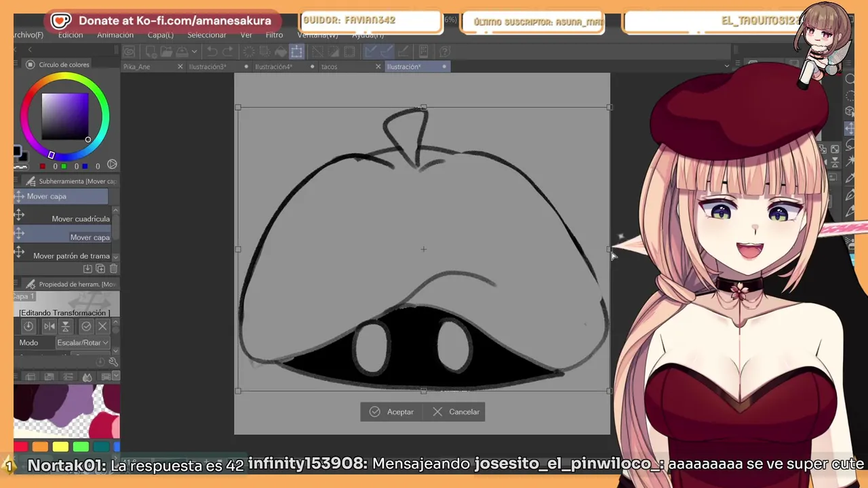Expand sub tool list scroll-down arrow
868x488 pixels.
click(x=115, y=256)
